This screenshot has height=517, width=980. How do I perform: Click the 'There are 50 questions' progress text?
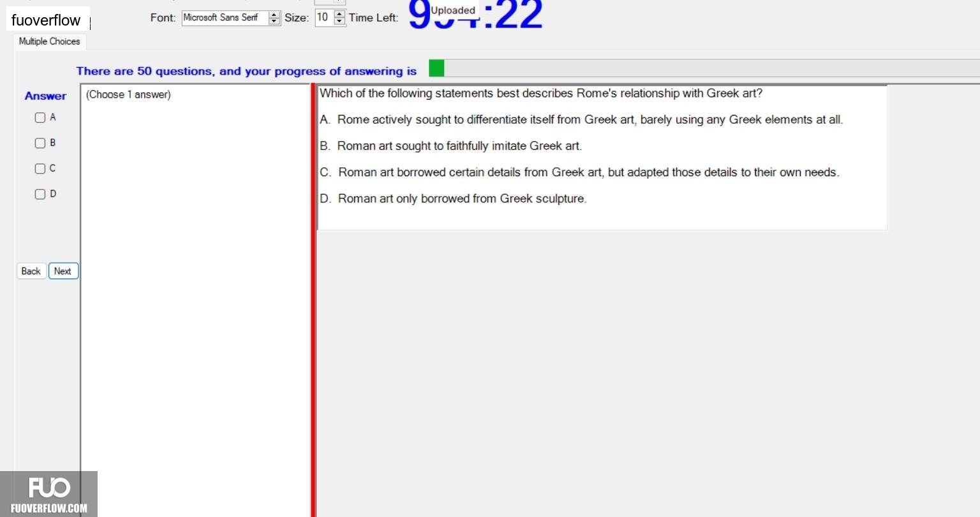pos(246,71)
